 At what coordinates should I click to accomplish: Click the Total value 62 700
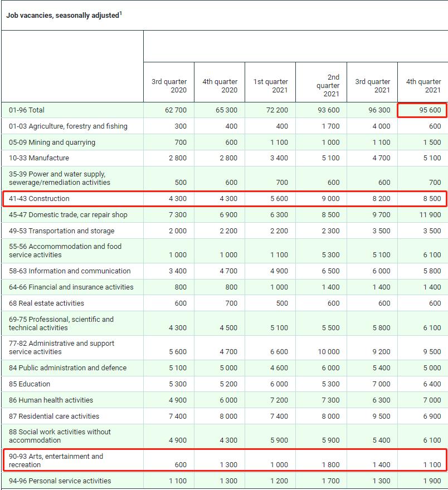point(176,110)
